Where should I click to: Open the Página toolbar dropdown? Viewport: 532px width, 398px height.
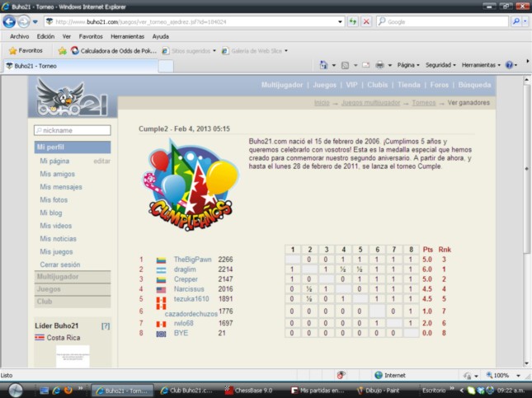pyautogui.click(x=408, y=65)
